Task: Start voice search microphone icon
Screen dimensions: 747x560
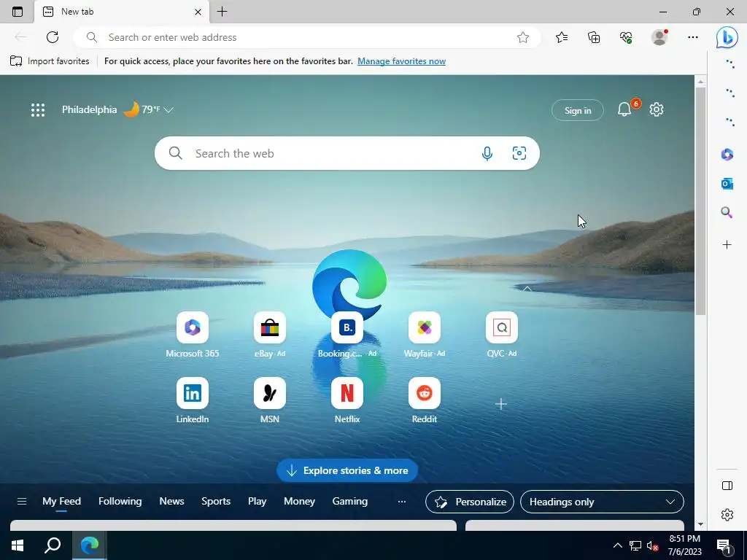Action: 487,153
